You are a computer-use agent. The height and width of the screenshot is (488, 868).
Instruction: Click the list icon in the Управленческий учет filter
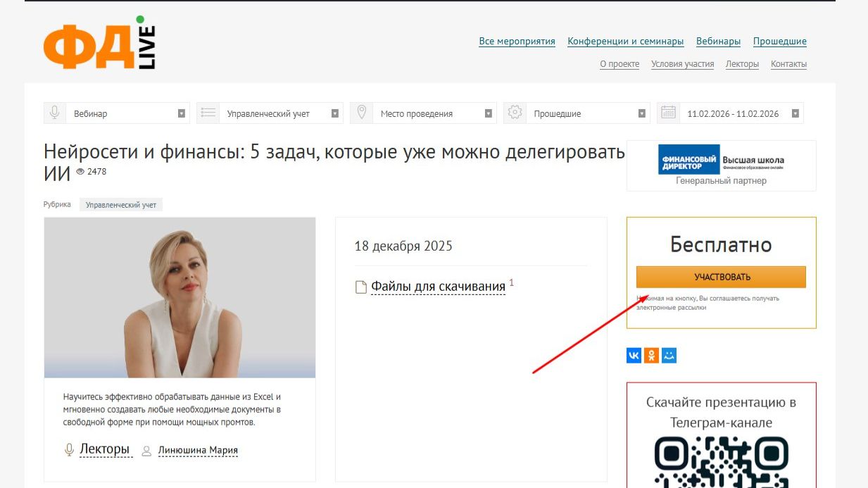tap(208, 113)
